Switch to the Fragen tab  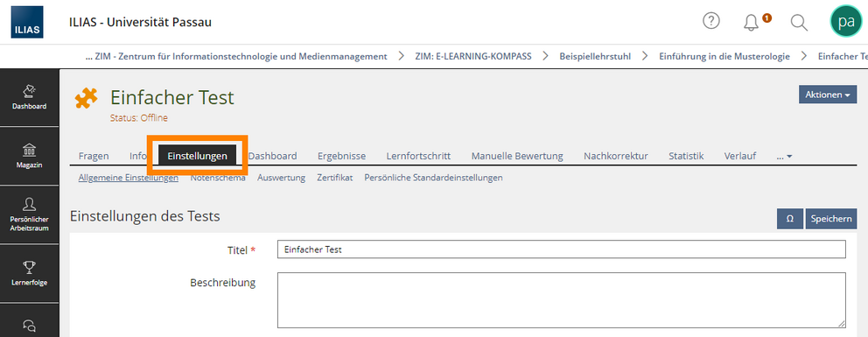tap(94, 156)
